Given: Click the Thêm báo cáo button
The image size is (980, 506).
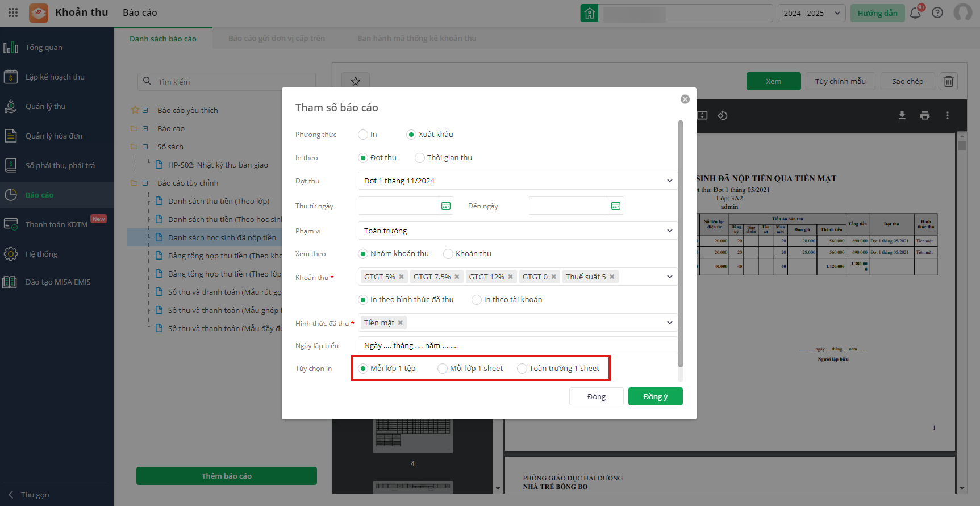Looking at the screenshot, I should (227, 476).
